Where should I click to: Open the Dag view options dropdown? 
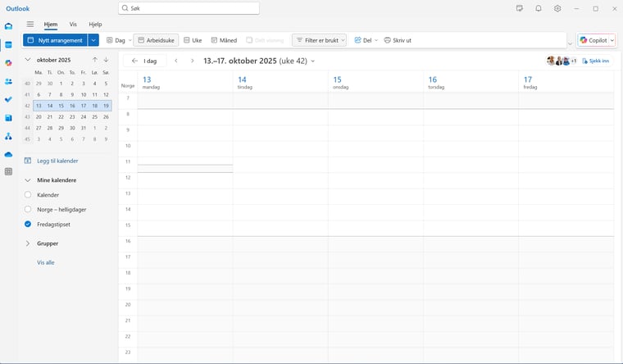coord(130,40)
